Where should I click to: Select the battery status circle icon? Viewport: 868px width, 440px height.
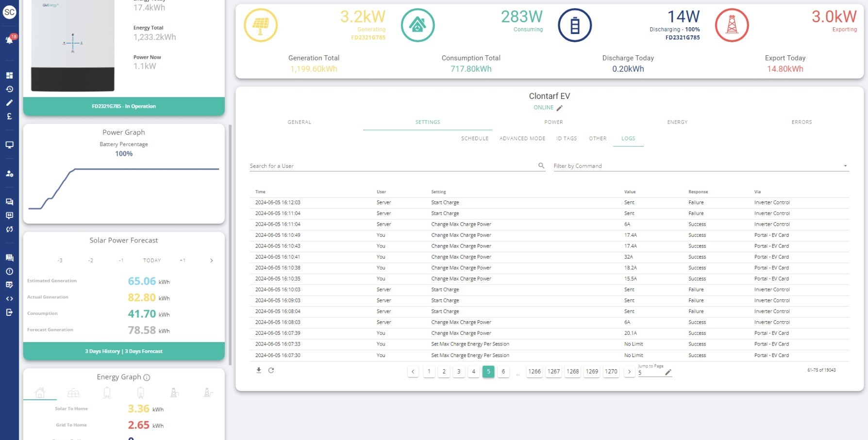pyautogui.click(x=575, y=25)
